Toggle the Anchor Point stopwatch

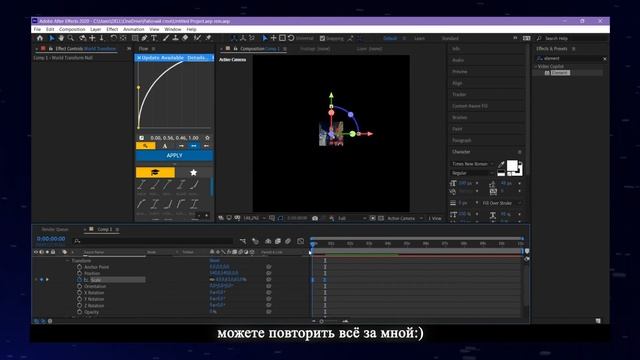80,267
